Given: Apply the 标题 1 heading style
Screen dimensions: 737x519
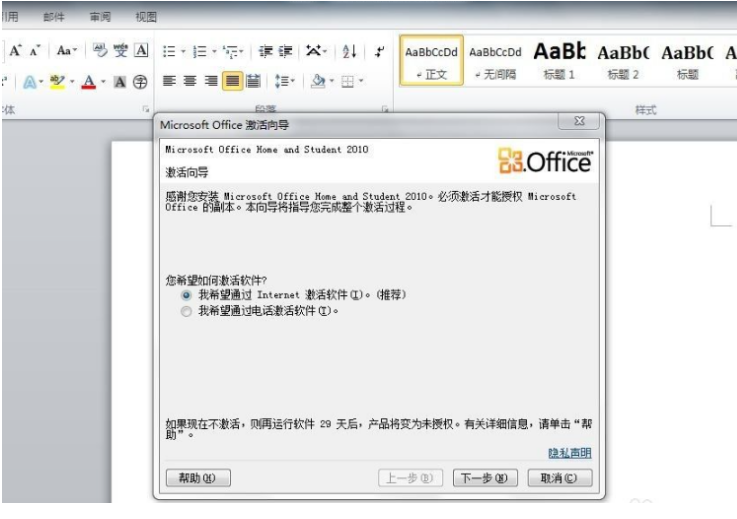Looking at the screenshot, I should coord(559,62).
